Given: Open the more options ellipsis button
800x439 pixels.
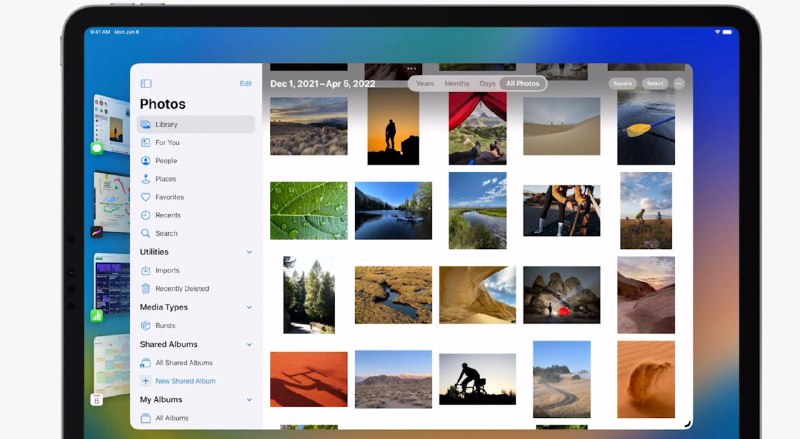Looking at the screenshot, I should click(679, 83).
